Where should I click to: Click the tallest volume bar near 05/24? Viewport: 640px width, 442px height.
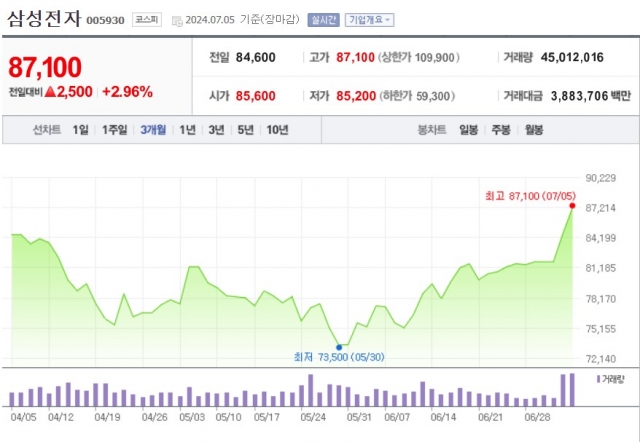point(311,391)
